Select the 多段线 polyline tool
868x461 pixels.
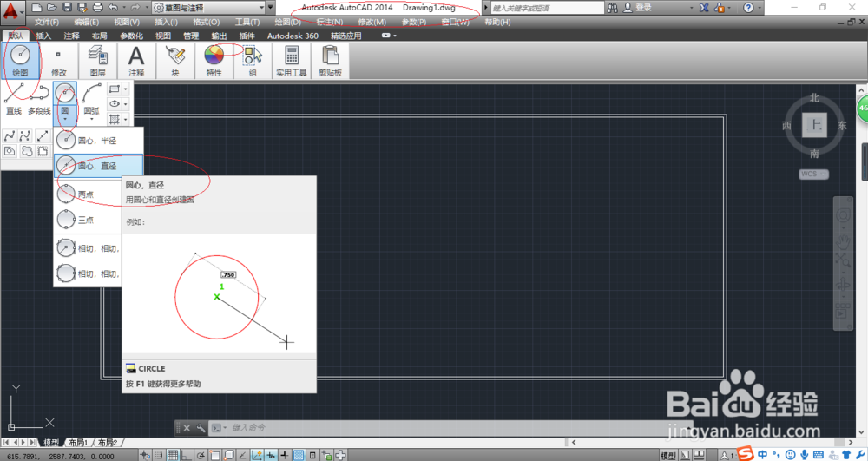click(39, 99)
